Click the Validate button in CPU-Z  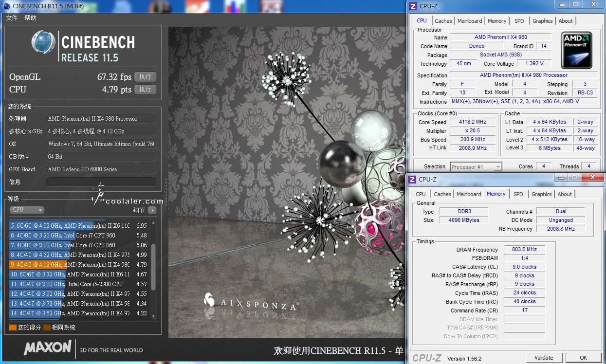[544, 358]
